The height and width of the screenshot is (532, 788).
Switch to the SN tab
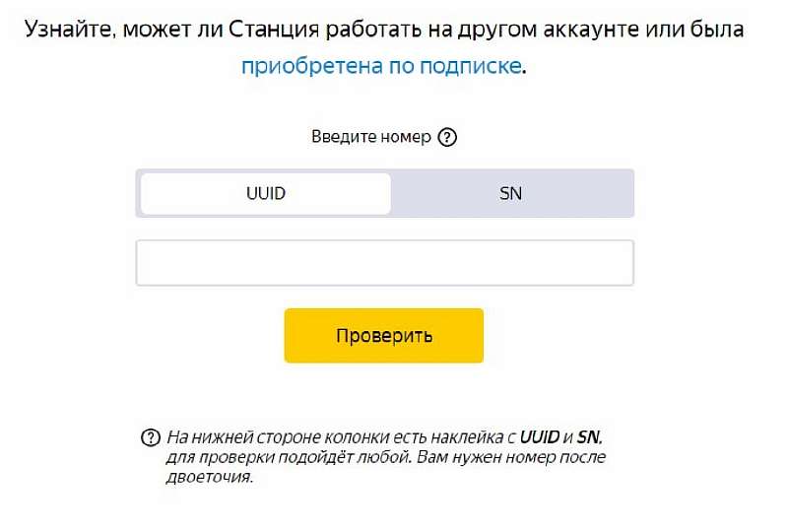[510, 193]
